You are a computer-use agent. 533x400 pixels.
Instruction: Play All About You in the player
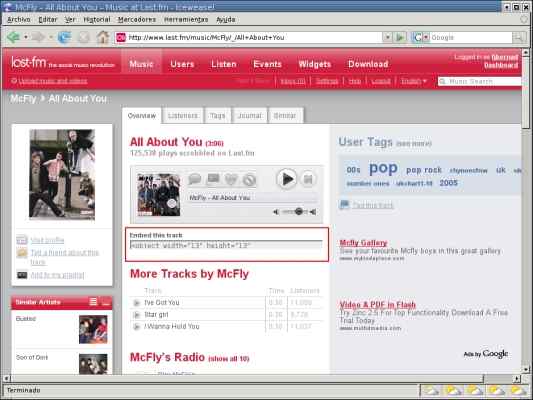point(287,179)
